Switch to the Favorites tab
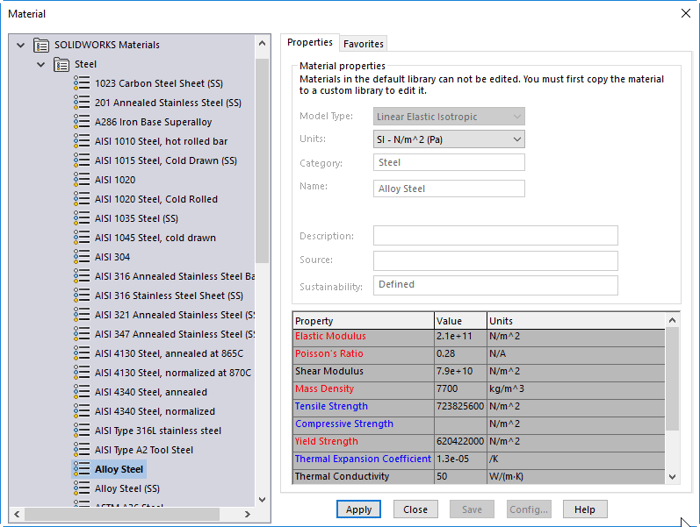This screenshot has height=527, width=700. (363, 44)
